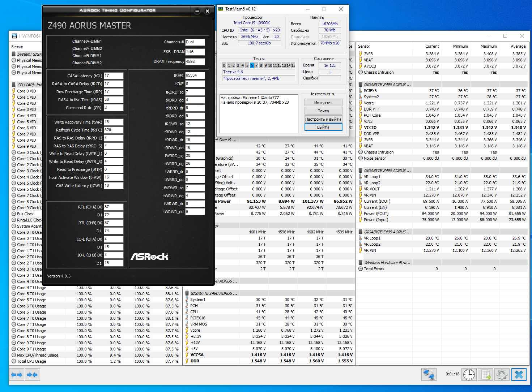Click the 3696 MHz frequency value in TestMem5
The image size is (532, 392).
point(250,36)
